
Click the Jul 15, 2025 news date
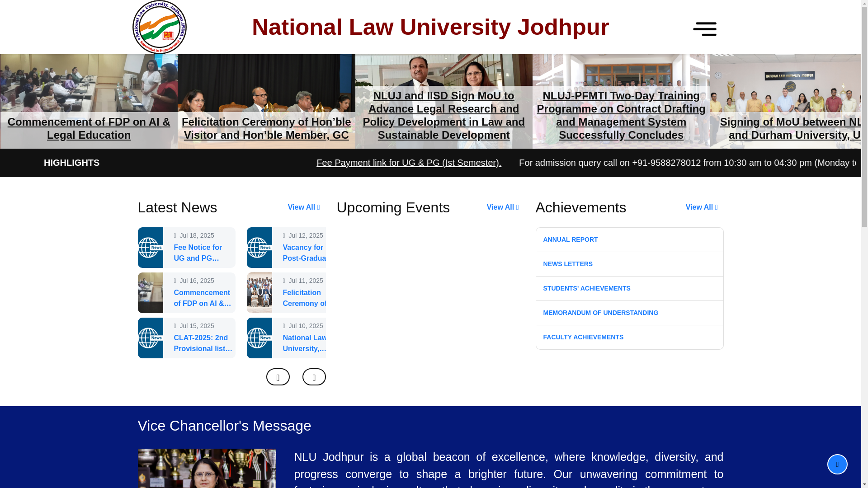coord(197,326)
